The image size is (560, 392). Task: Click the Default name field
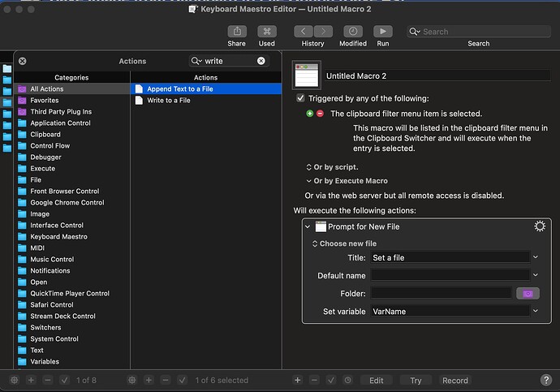coord(450,275)
